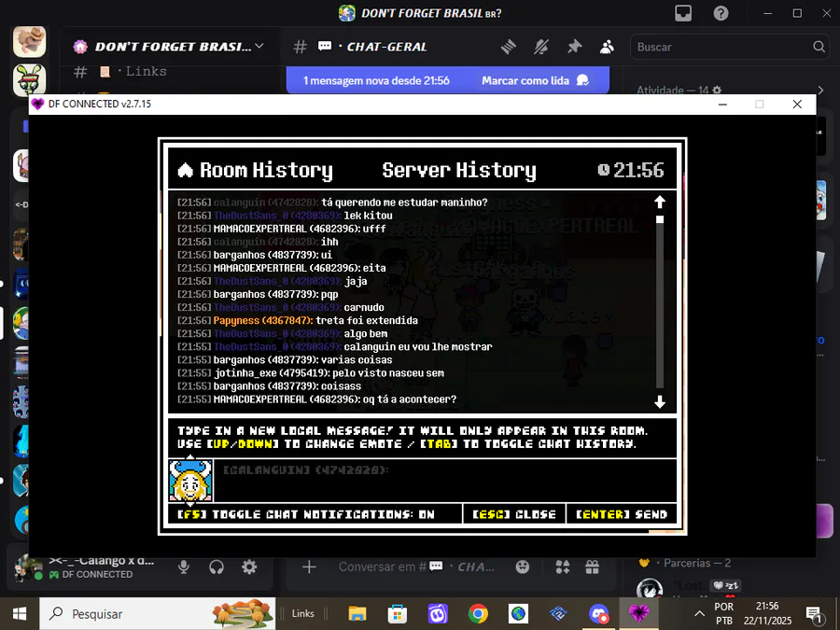Jump to the 1 mensagem nova banner
The height and width of the screenshot is (630, 840).
pyautogui.click(x=376, y=80)
